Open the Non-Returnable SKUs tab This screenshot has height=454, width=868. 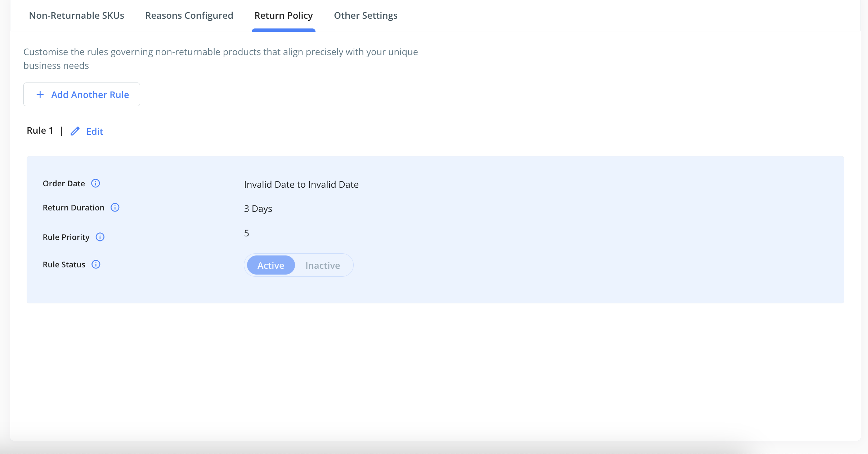[x=77, y=15]
